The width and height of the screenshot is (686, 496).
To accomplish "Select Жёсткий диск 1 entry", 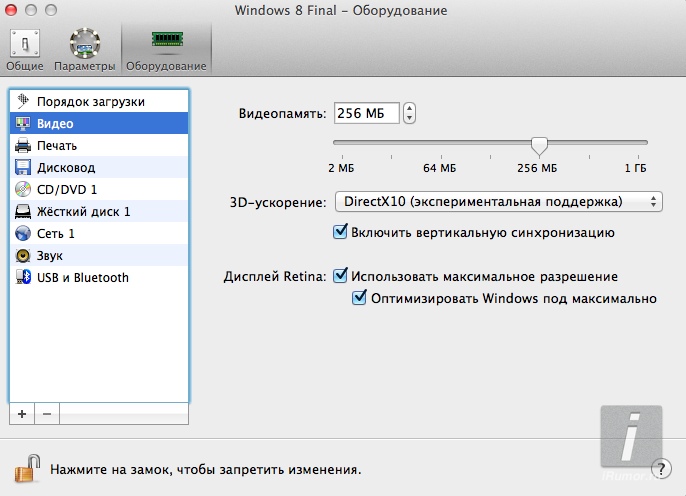I will coord(99,212).
